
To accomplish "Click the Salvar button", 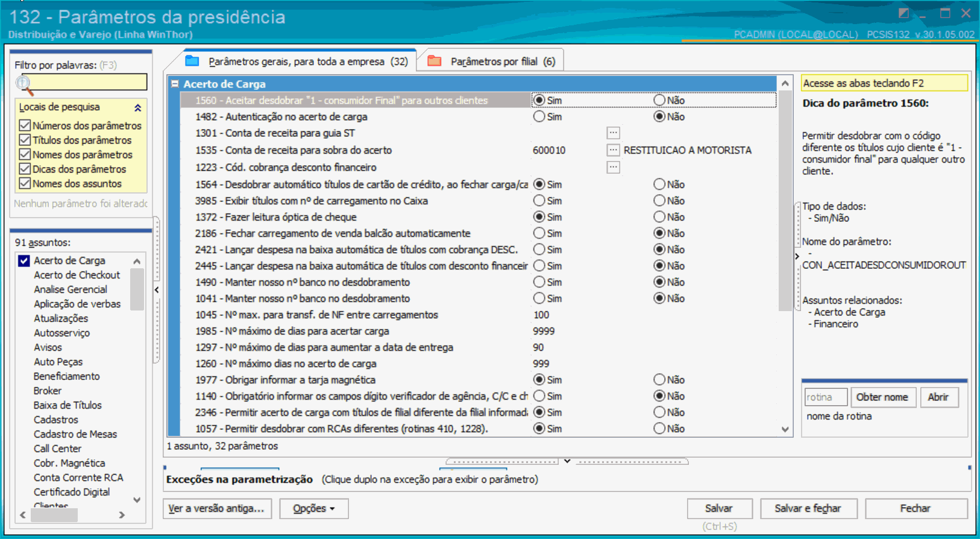I will pos(720,509).
